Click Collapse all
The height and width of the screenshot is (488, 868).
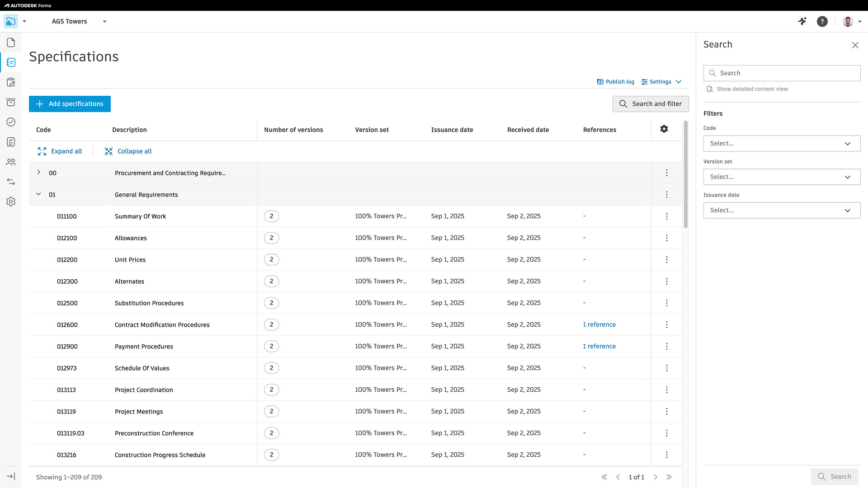pos(128,151)
